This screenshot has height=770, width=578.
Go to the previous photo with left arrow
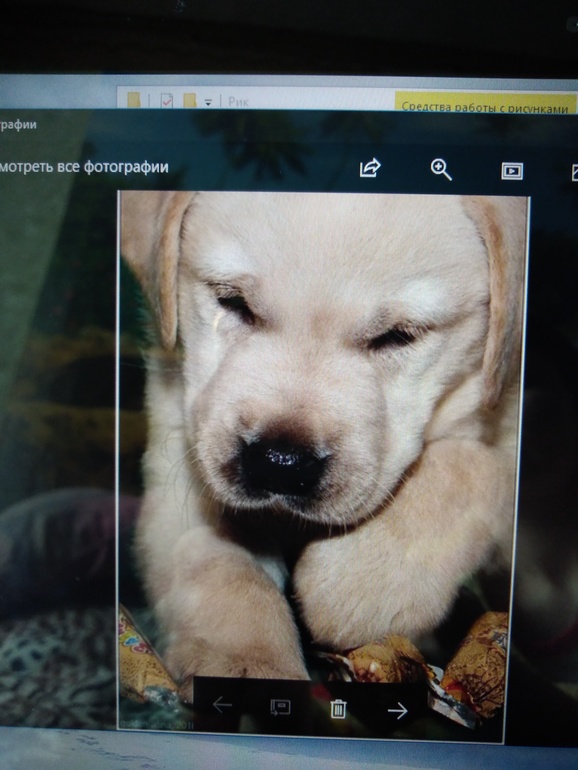pos(222,705)
